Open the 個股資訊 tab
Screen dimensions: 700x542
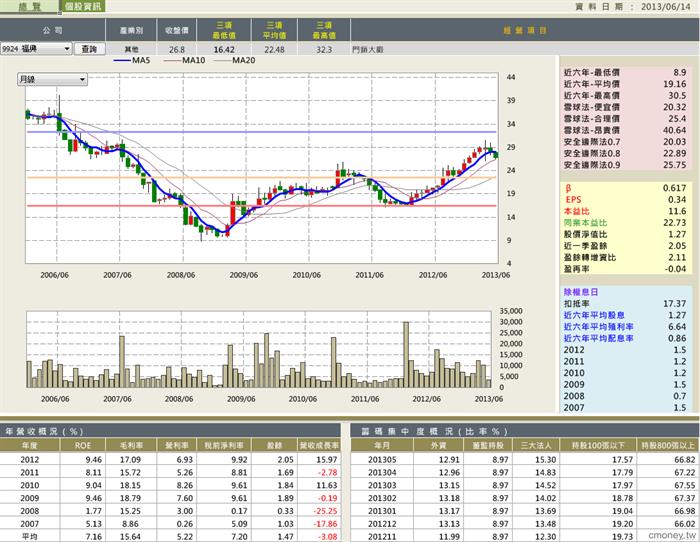pos(83,6)
